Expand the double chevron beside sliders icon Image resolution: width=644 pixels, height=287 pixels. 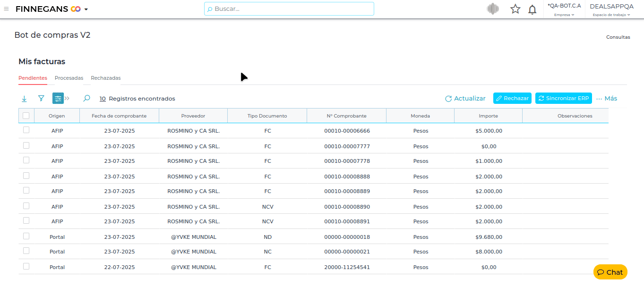[x=67, y=98]
